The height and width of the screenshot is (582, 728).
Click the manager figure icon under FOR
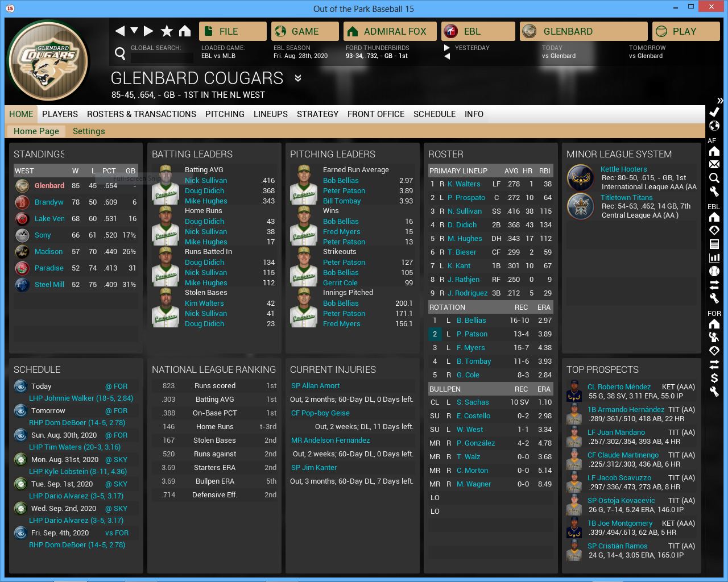point(714,337)
